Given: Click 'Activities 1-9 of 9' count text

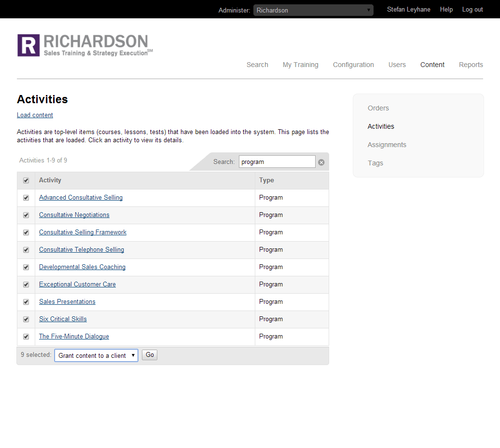Looking at the screenshot, I should coord(43,160).
